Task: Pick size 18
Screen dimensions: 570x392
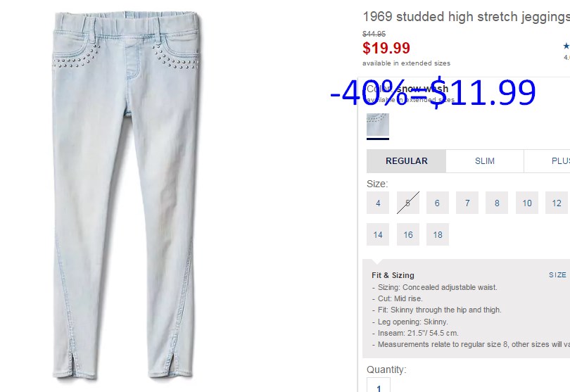Action: (x=437, y=234)
